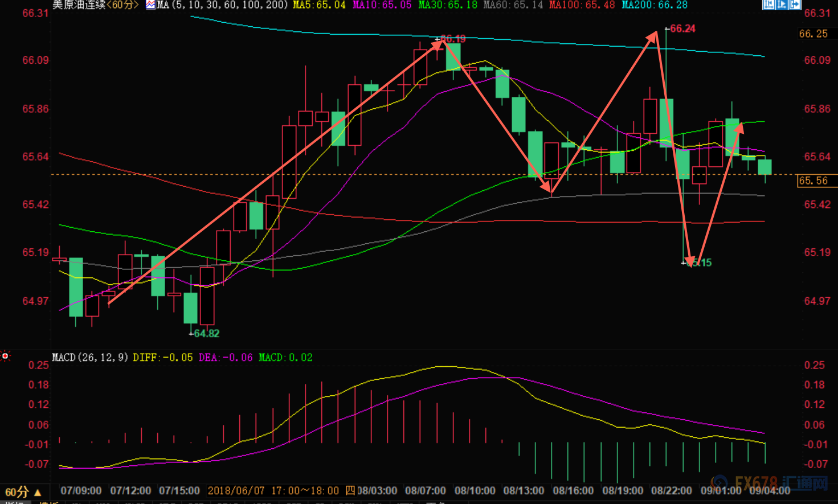Click the MACD(26,12,9) indicator title
838x504 pixels.
(90, 358)
